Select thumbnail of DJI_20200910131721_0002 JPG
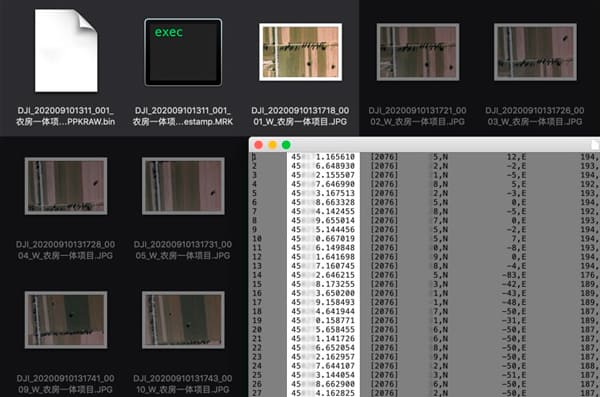This screenshot has height=397, width=600. tap(418, 52)
